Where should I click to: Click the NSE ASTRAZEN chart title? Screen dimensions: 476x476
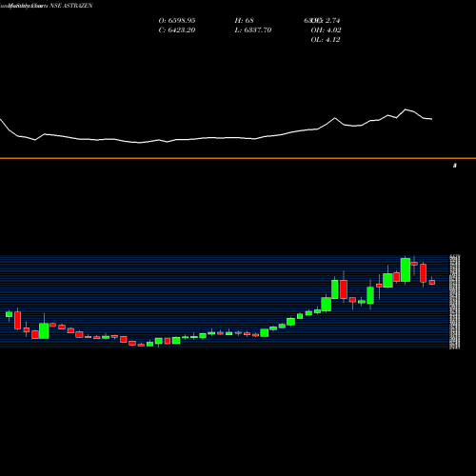coord(71,6)
